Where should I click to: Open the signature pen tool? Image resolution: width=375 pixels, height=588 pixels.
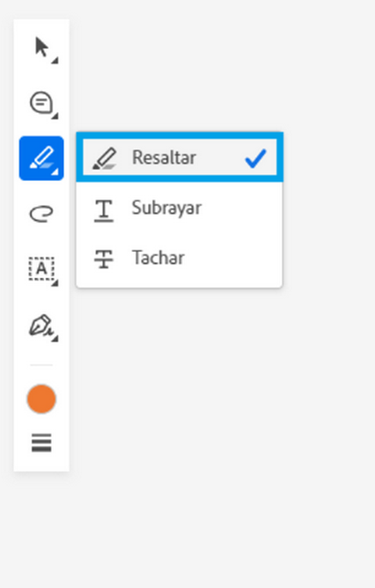tap(42, 325)
